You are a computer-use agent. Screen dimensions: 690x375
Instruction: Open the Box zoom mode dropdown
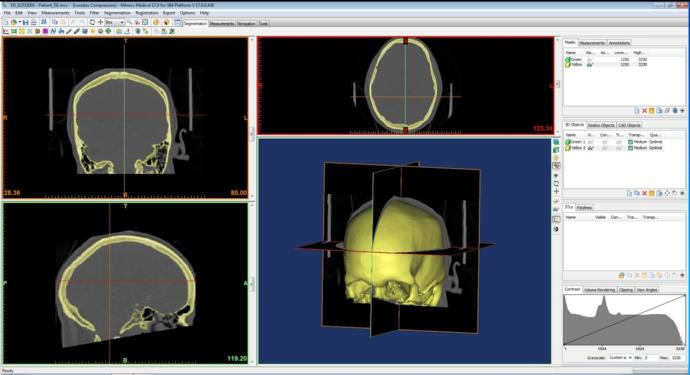[x=114, y=22]
